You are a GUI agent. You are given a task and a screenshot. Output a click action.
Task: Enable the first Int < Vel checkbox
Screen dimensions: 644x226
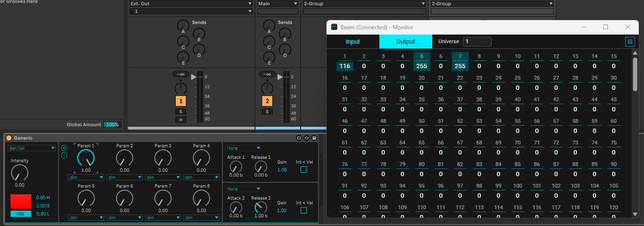pos(304,170)
